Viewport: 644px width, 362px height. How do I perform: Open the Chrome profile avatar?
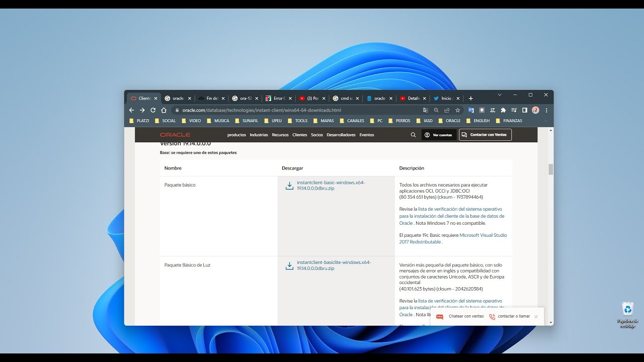[535, 110]
